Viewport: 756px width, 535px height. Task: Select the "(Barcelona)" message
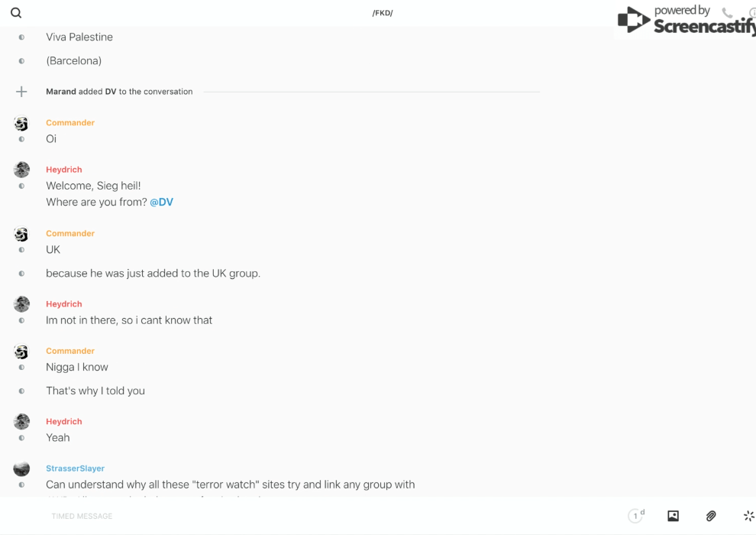pyautogui.click(x=73, y=61)
